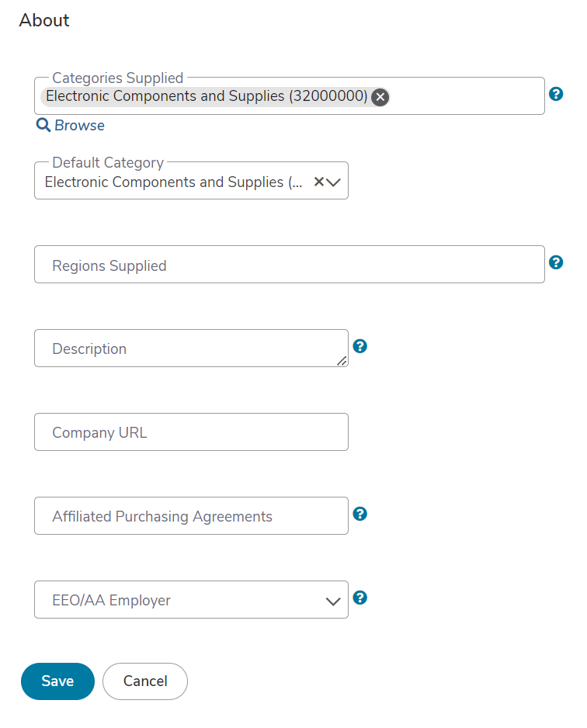Screen dimensions: 587x728
Task: Open help for Categories Supplied
Action: 556,94
